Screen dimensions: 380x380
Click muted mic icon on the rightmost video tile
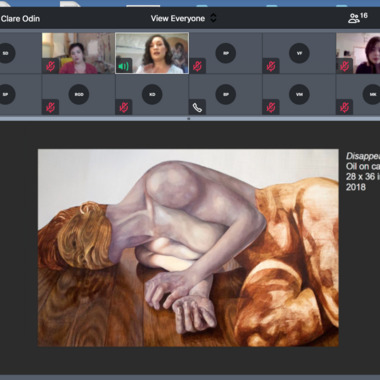tap(344, 66)
